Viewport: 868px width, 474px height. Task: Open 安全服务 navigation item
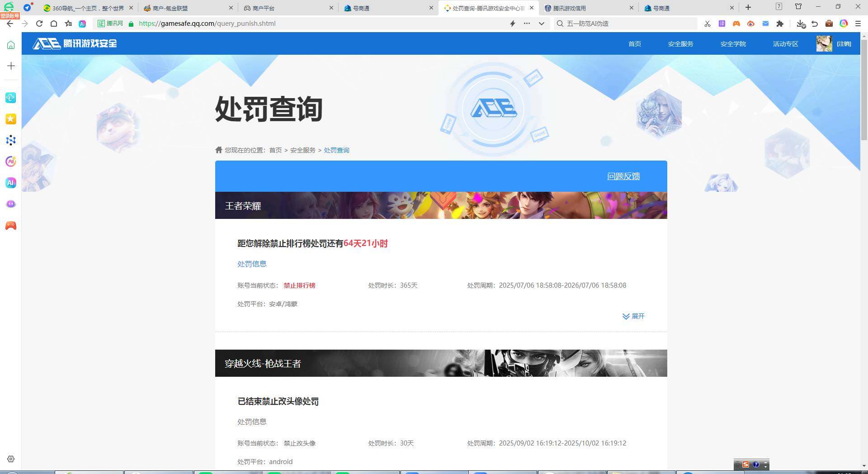(681, 44)
